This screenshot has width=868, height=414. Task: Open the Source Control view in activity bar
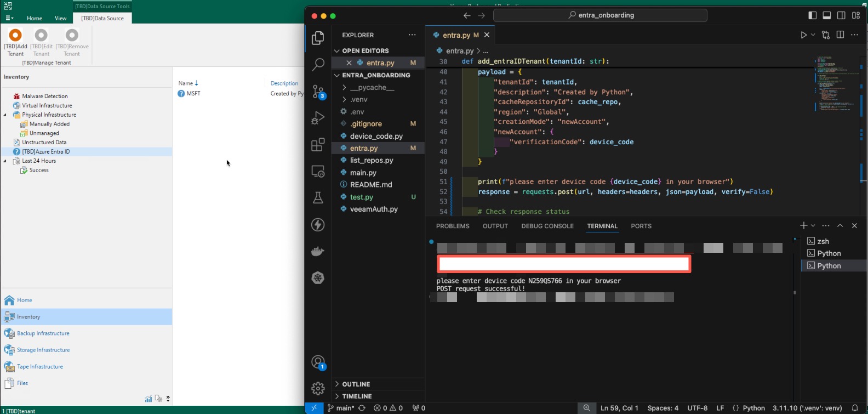318,92
